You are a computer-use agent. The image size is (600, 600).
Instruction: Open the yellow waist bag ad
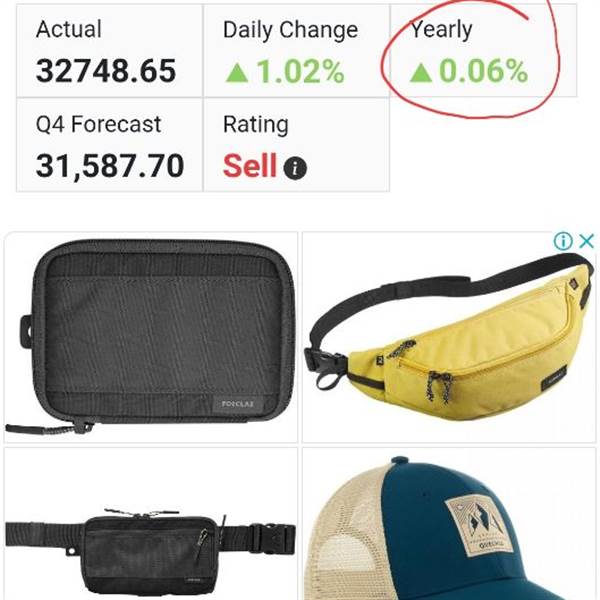[449, 337]
